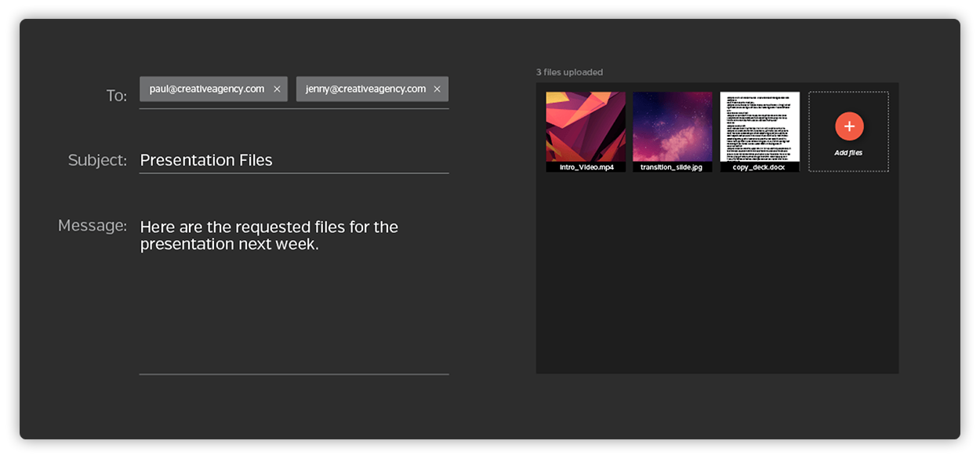Viewport: 980px width, 459px height.
Task: Click the Add files plus icon
Action: coord(849,125)
